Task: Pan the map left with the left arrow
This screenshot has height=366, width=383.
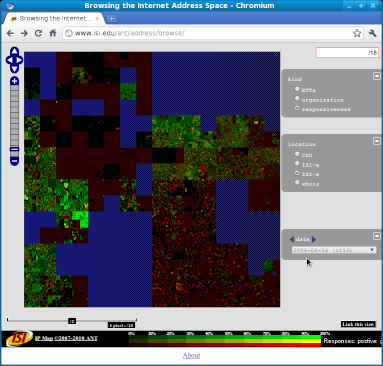Action: point(9,60)
